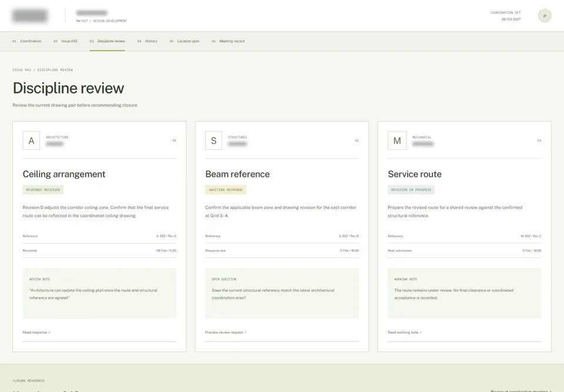This screenshot has width=564, height=392.
Task: Click the Beam reference card heading
Action: pos(237,174)
